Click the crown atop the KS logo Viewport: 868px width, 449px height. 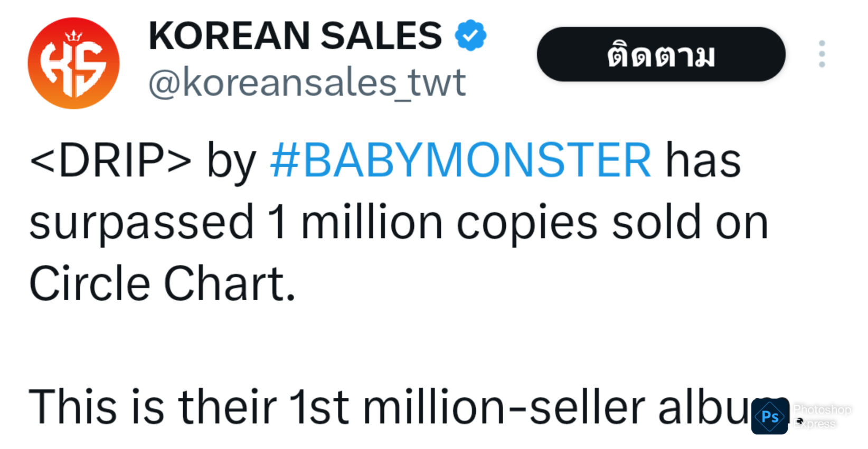click(73, 36)
